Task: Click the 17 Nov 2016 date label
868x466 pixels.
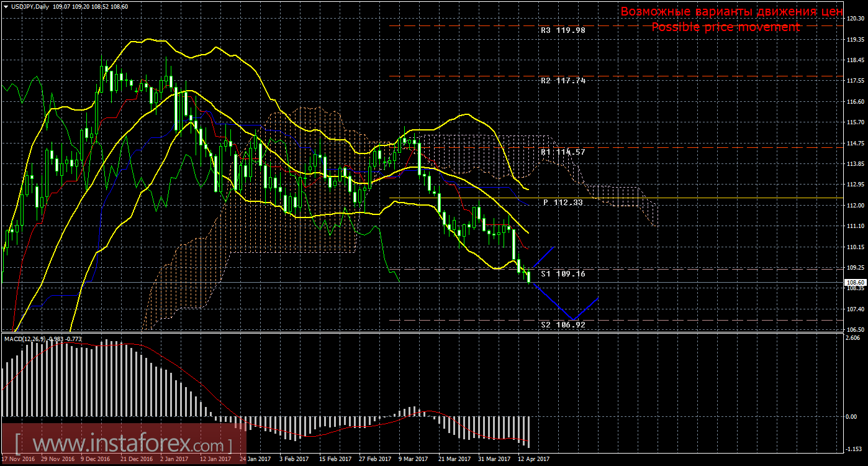Action: pyautogui.click(x=18, y=459)
